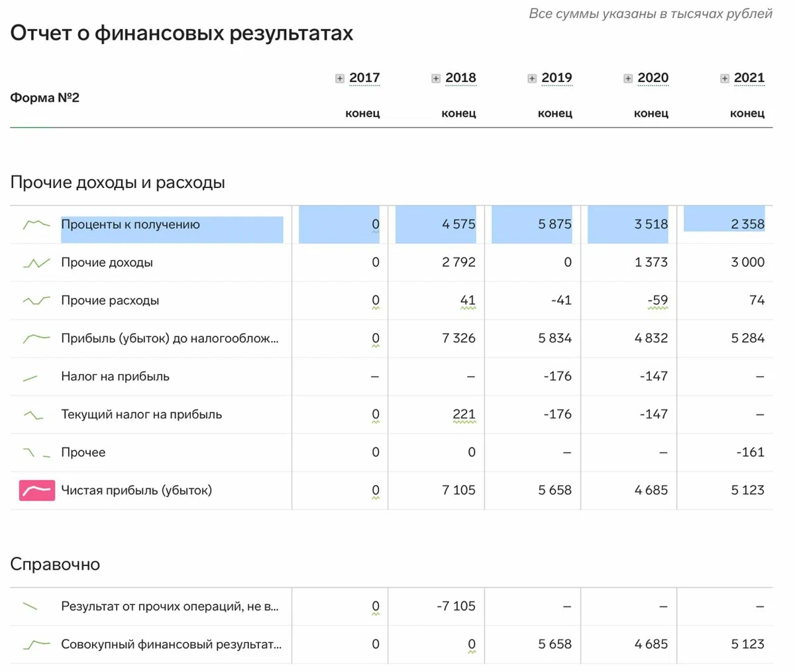Click the Справочно section heading
The image size is (795, 672).
[55, 565]
